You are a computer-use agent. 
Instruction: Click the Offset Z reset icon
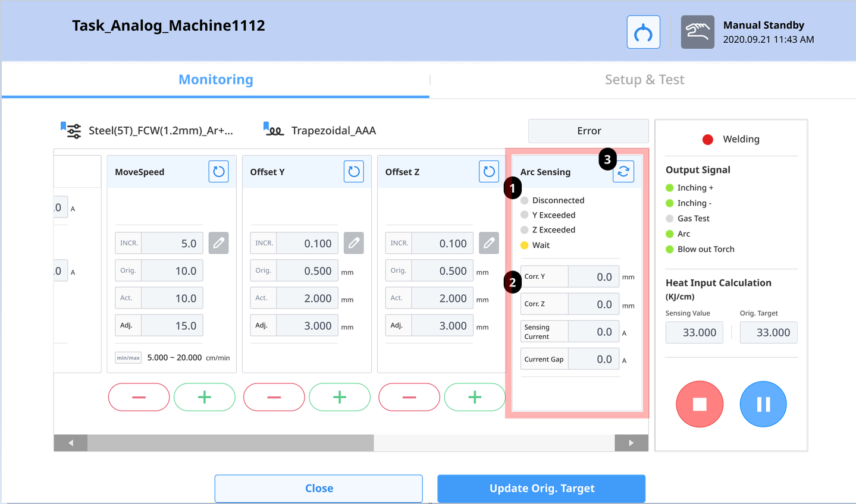click(x=489, y=172)
